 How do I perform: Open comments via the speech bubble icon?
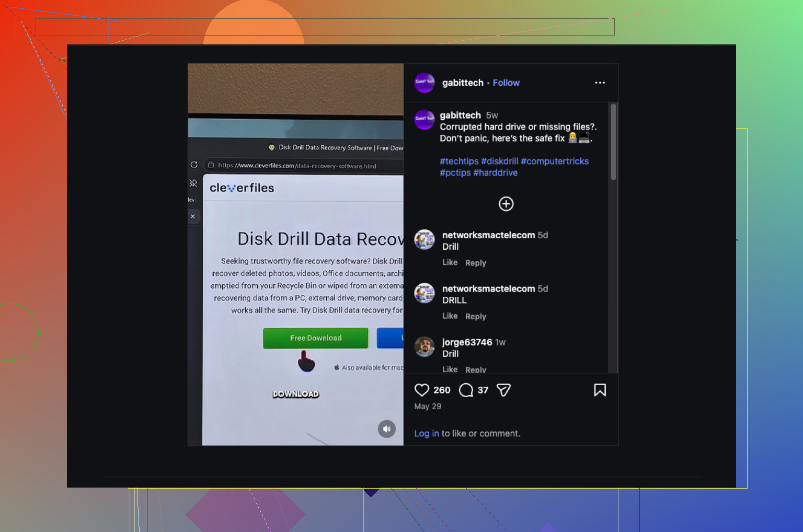466,390
